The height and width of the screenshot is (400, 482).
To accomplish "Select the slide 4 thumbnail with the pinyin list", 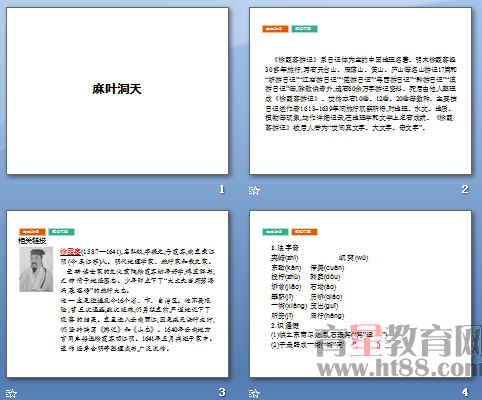I will [360, 294].
